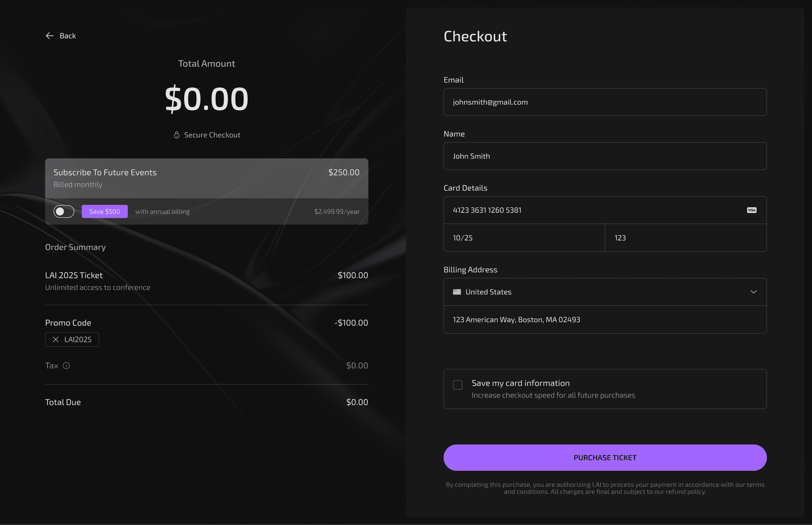Open the United States country selector
The height and width of the screenshot is (525, 812).
tap(605, 292)
